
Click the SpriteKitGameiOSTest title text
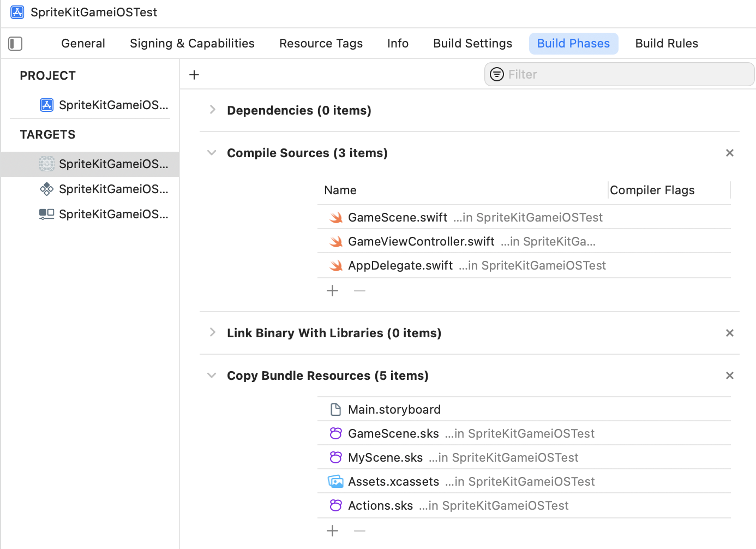(94, 12)
